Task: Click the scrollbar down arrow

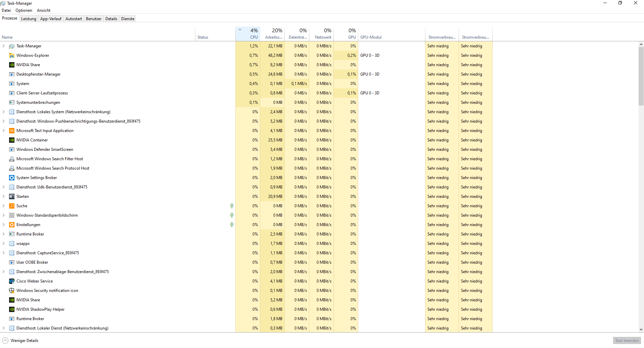Action: 641,330
